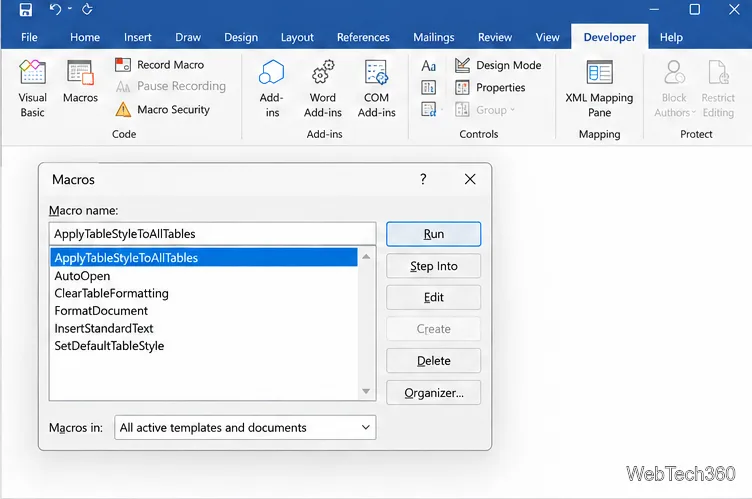Switch to the Draw tab
This screenshot has width=752, height=499.
(188, 37)
